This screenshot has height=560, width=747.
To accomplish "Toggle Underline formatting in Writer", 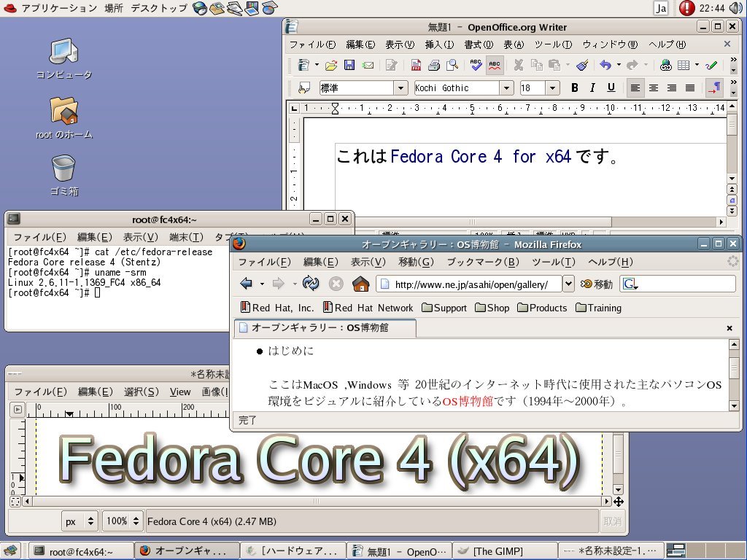I will point(611,87).
